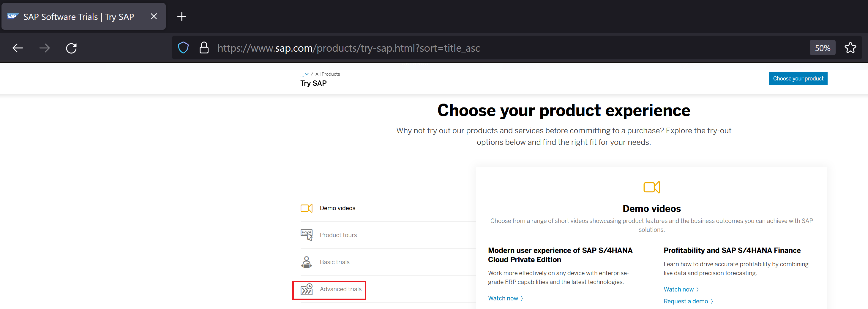This screenshot has width=868, height=309.
Task: Switch to the Product tours tab
Action: click(x=338, y=235)
